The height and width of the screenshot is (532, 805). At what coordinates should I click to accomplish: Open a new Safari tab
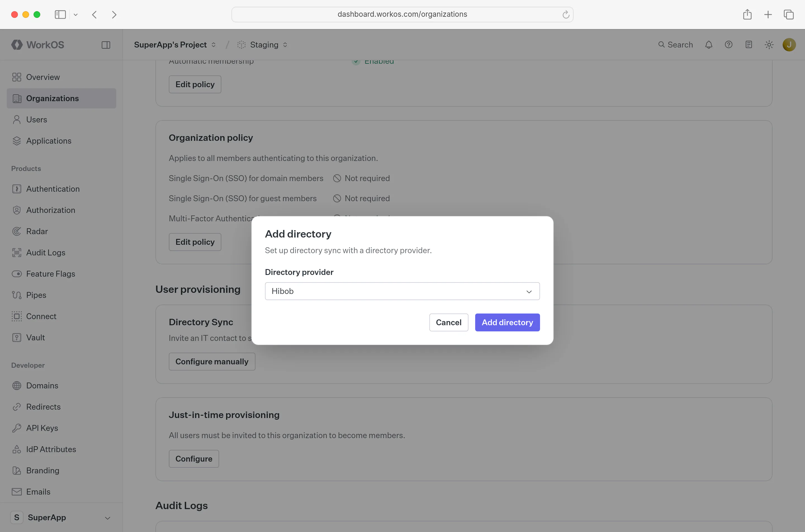pos(768,15)
